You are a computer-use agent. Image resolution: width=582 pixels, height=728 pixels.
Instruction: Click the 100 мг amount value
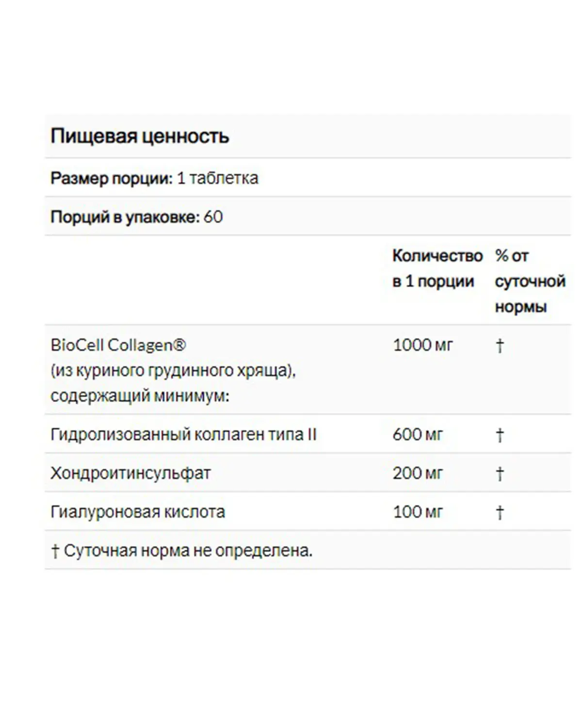coord(418,512)
